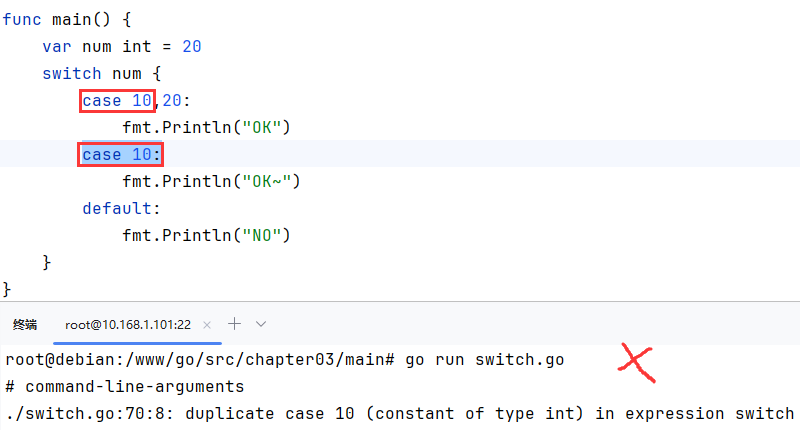Click the red X mark annotation
800x430 pixels.
(636, 363)
